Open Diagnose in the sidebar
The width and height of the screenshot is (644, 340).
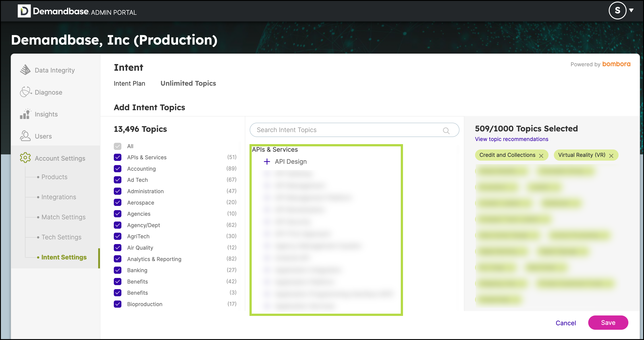tap(48, 92)
